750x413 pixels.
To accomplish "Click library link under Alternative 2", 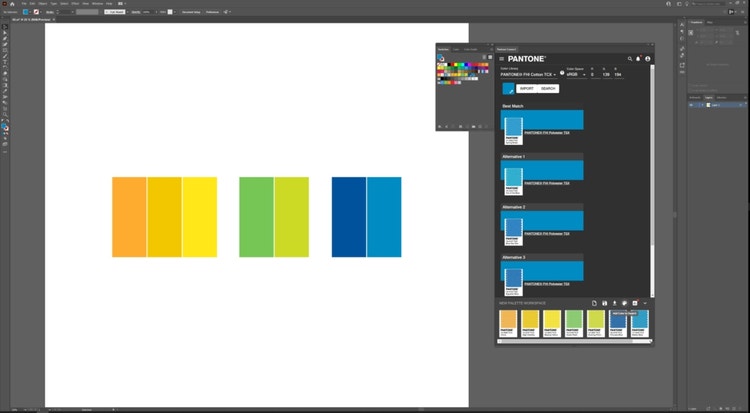I will click(x=547, y=234).
